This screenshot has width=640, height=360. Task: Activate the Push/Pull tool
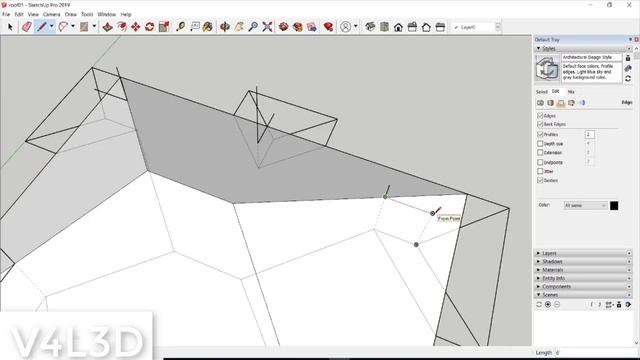(x=107, y=27)
